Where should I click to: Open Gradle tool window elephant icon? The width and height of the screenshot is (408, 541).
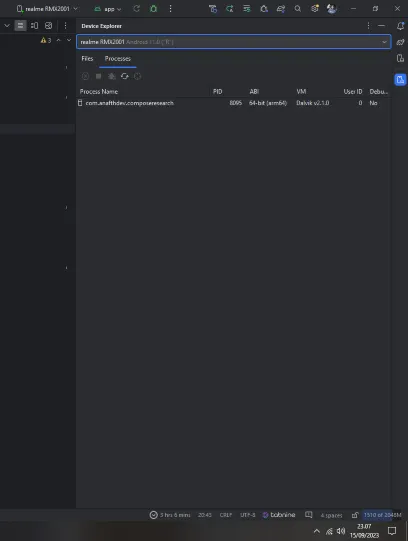[x=400, y=42]
